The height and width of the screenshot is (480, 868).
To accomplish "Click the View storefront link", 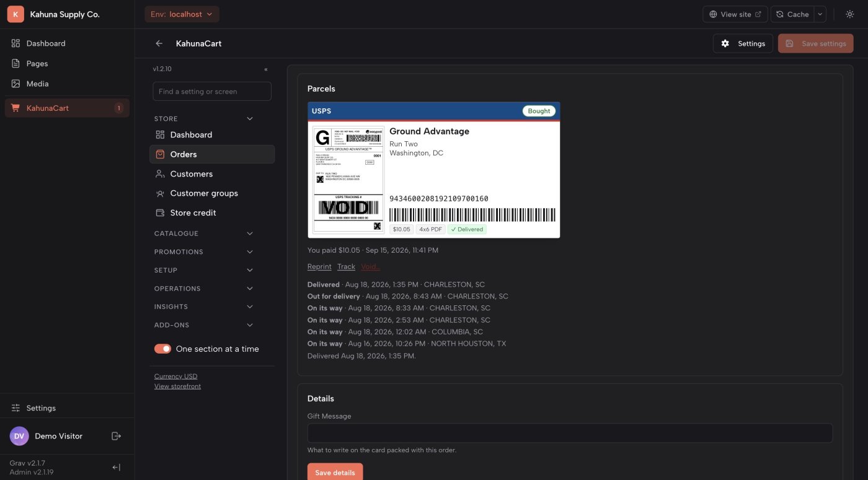I will point(177,386).
